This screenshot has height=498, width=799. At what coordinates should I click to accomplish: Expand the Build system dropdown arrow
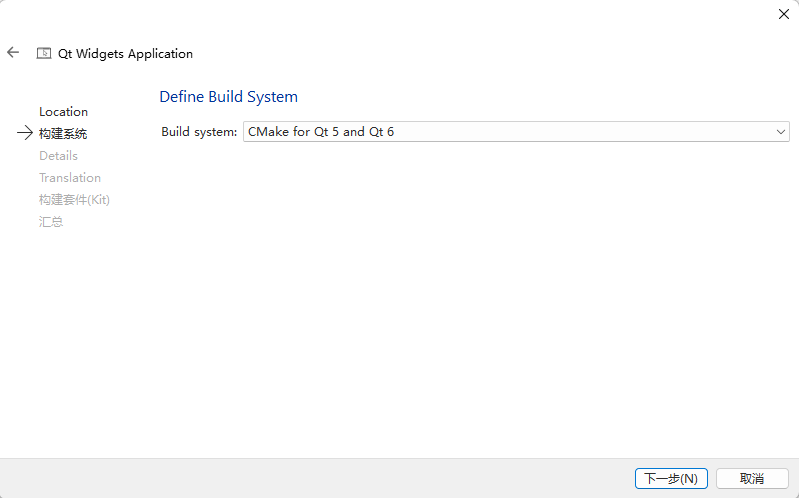click(780, 132)
